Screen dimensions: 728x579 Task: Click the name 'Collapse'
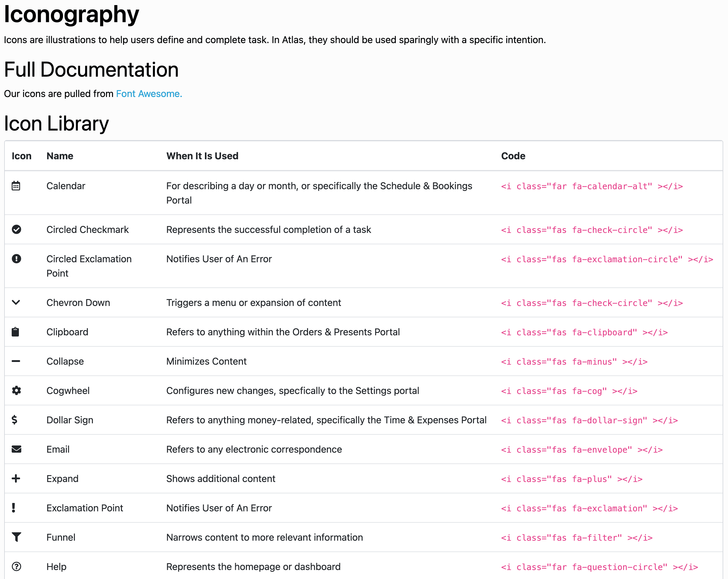[x=65, y=362]
